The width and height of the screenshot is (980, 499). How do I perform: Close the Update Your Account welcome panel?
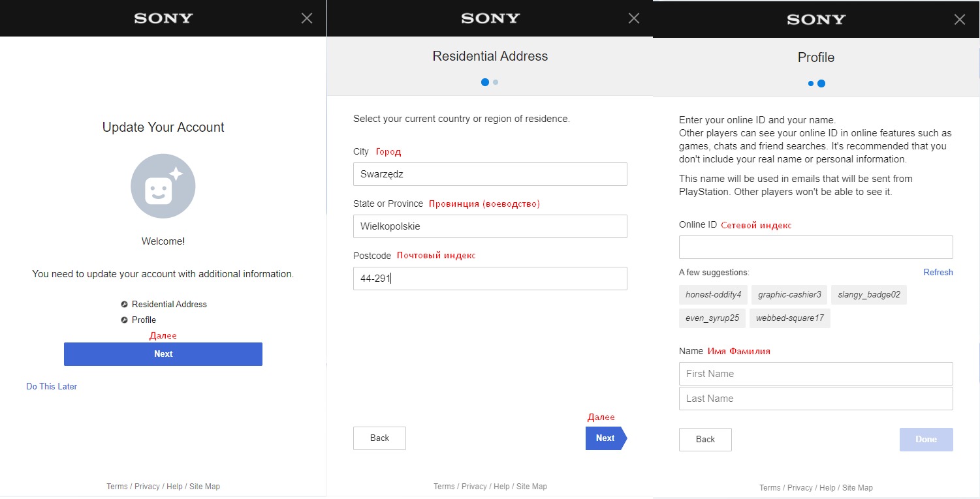click(x=307, y=18)
